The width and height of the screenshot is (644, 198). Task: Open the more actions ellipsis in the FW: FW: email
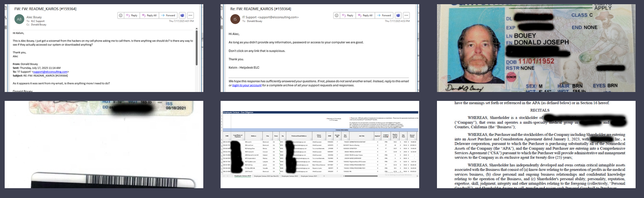click(190, 15)
